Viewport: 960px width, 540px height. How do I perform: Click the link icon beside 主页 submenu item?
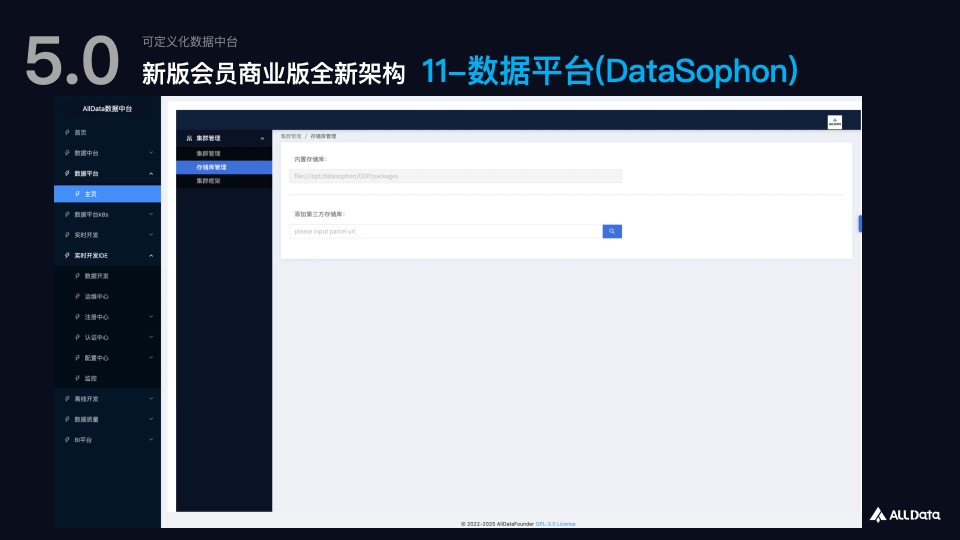(78, 194)
